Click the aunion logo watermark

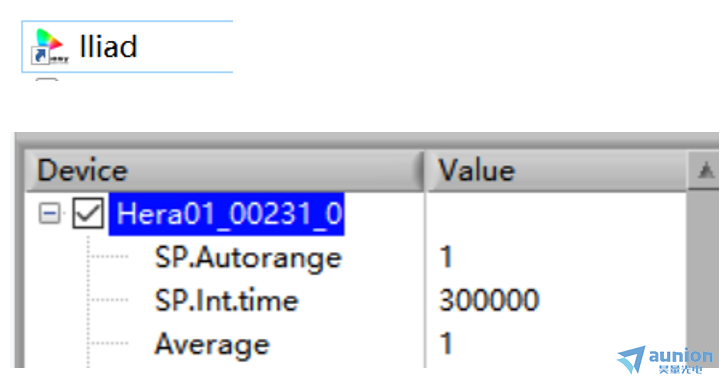(x=665, y=360)
